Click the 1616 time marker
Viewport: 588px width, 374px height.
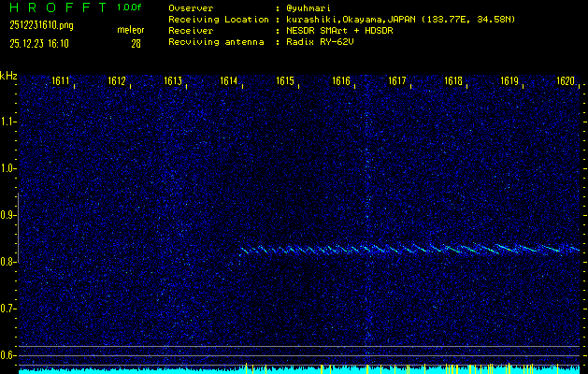[x=341, y=81]
